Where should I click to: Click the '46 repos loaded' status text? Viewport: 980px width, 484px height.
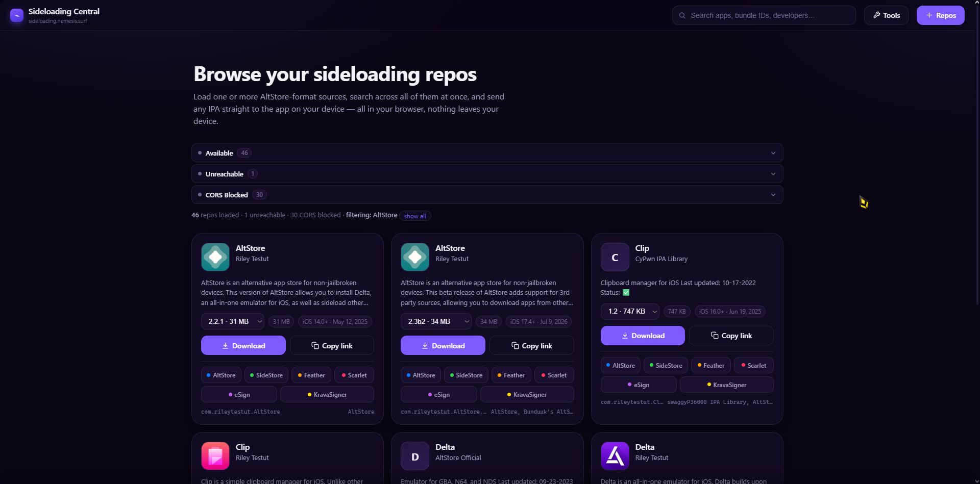[x=215, y=215]
